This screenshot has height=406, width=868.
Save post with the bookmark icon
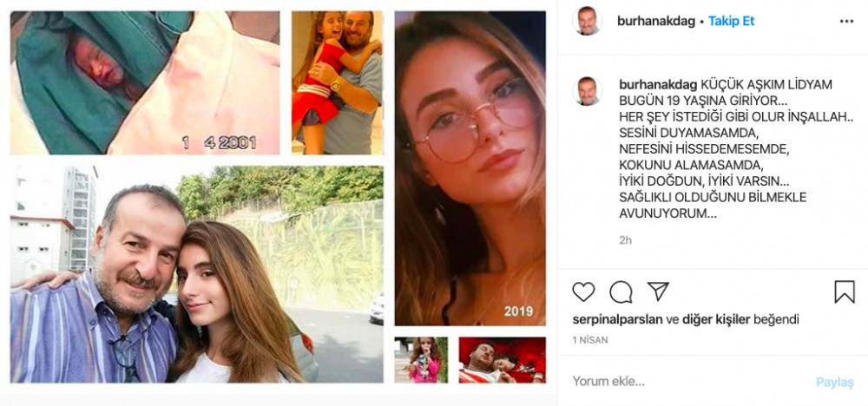pos(845,291)
